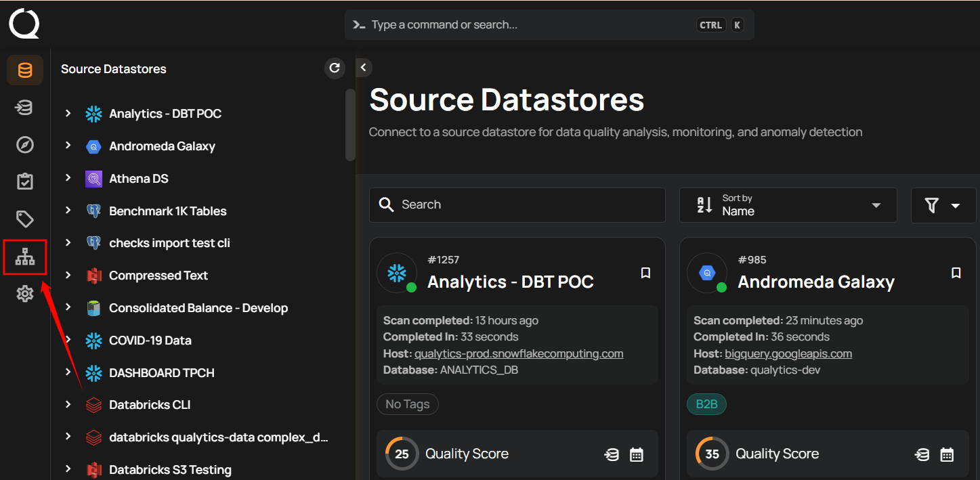Click the highlighted hierarchy icon in sidebar
Viewport: 980px width, 480px height.
tap(25, 257)
